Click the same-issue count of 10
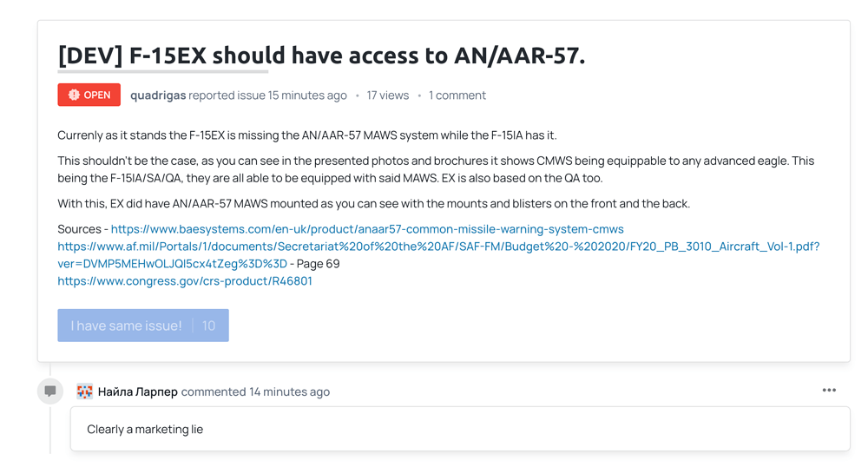The image size is (868, 467). (208, 326)
